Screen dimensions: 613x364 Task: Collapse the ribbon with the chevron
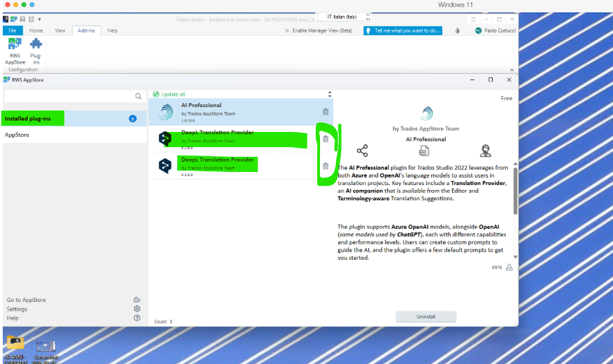click(x=511, y=70)
